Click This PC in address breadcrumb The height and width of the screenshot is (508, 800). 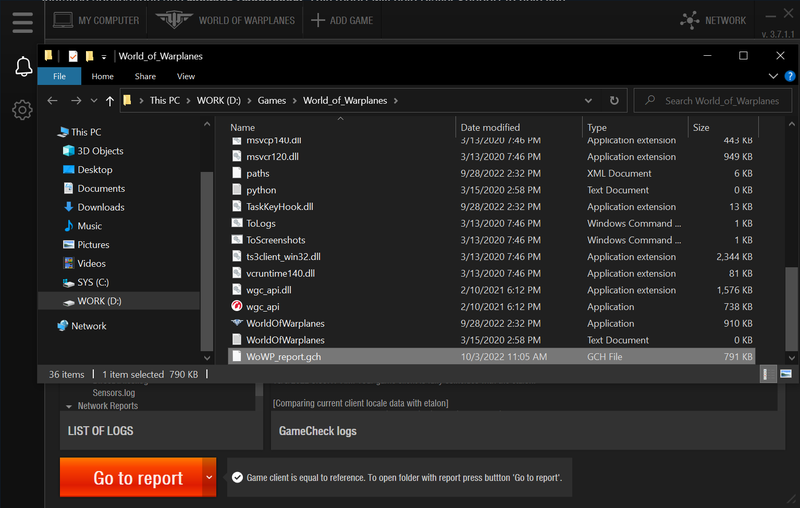pyautogui.click(x=165, y=100)
